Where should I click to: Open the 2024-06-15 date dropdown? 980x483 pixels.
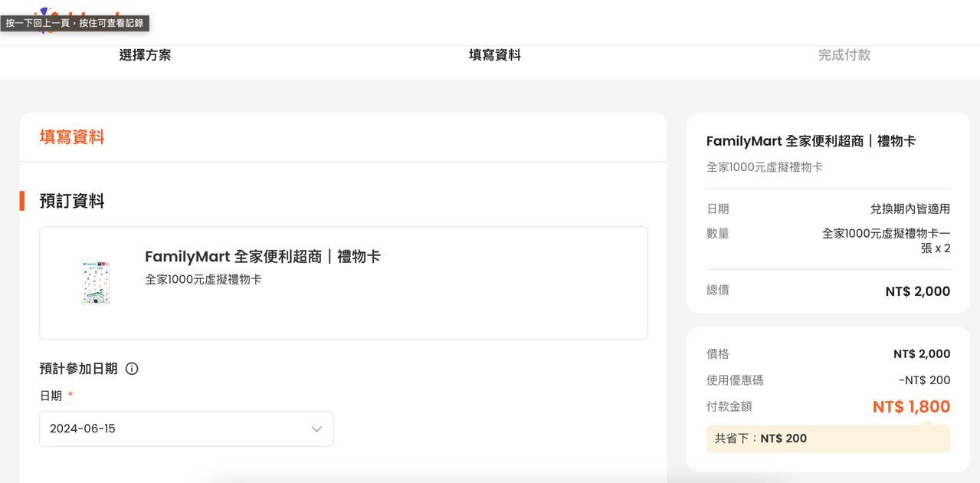point(186,429)
